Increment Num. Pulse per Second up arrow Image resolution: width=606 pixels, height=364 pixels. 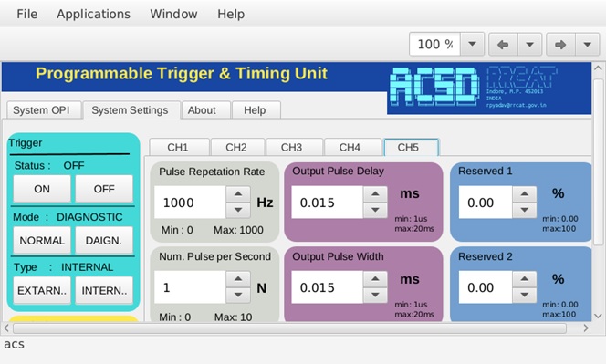tap(238, 279)
